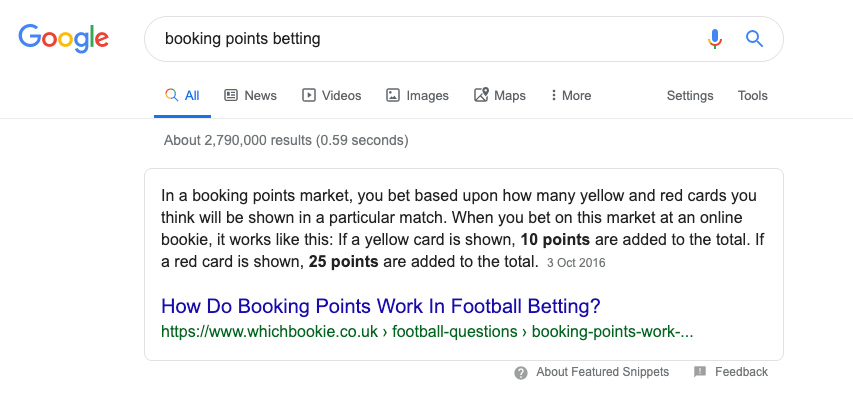Image resolution: width=853 pixels, height=407 pixels.
Task: Click the play icon beside Videos
Action: pos(308,95)
